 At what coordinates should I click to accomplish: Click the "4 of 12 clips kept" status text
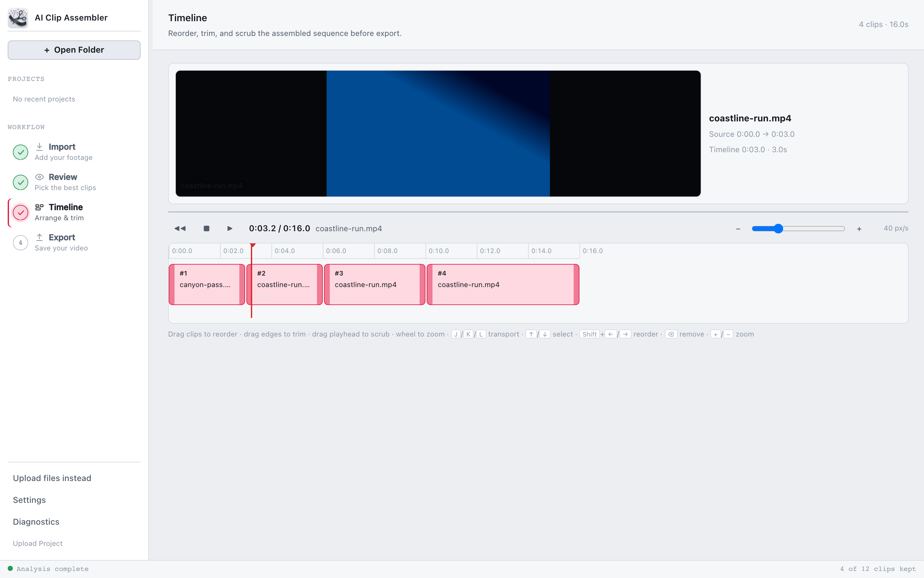tap(878, 569)
